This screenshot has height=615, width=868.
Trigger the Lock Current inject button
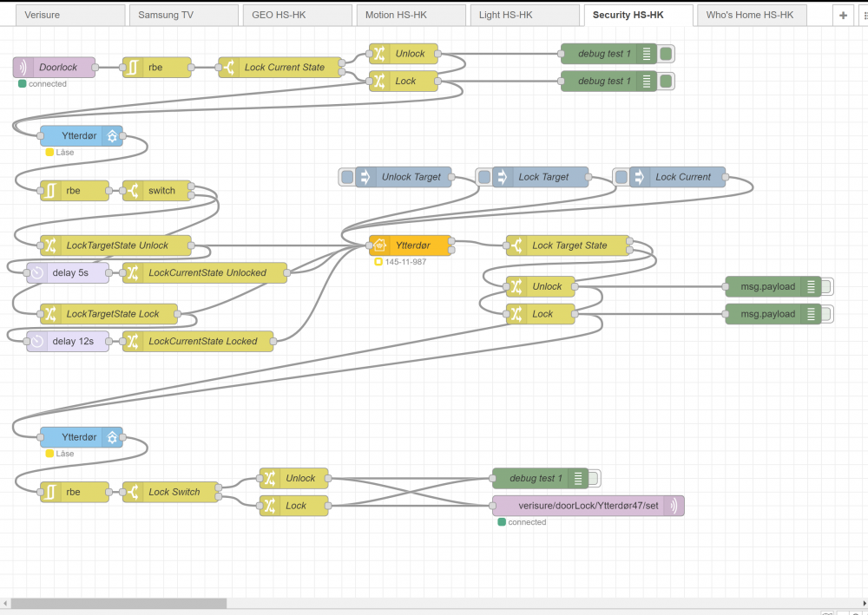click(x=621, y=177)
